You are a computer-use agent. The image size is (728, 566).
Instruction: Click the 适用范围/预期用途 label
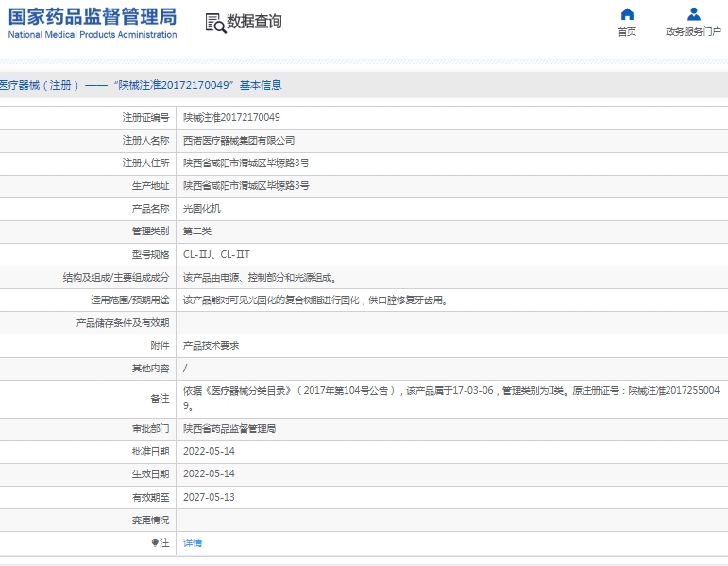[x=130, y=300]
